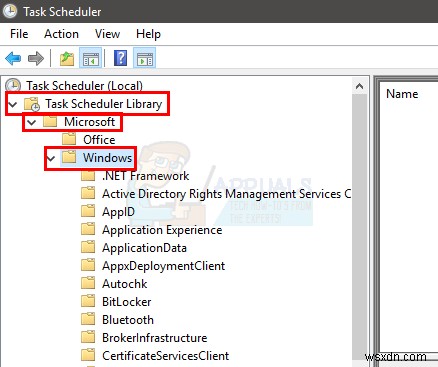This screenshot has width=438, height=367.
Task: Click the Forward arrow toolbar icon
Action: point(36,59)
